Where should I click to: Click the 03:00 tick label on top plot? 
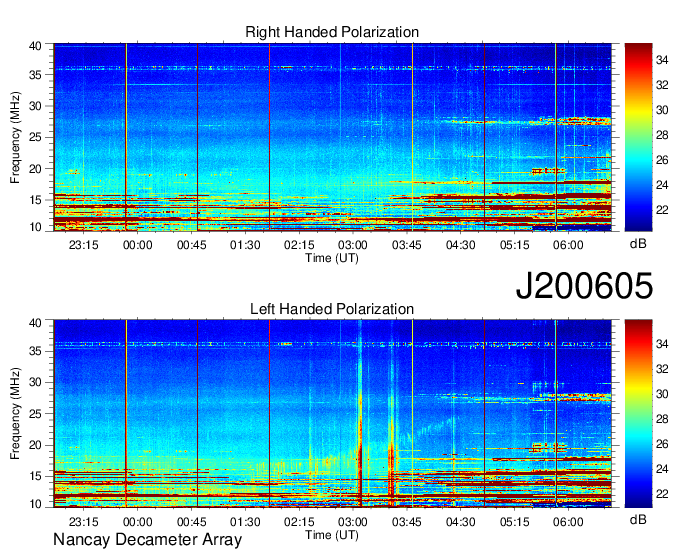(x=353, y=245)
